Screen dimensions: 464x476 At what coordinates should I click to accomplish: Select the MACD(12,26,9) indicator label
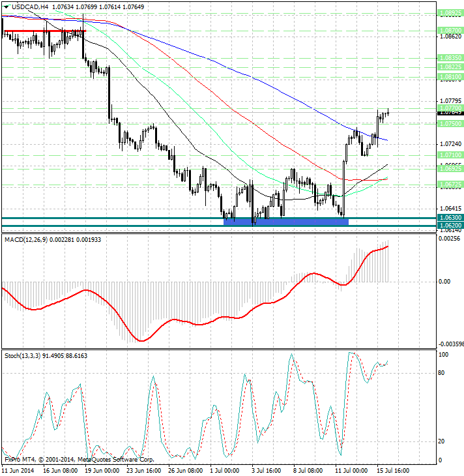(31, 240)
